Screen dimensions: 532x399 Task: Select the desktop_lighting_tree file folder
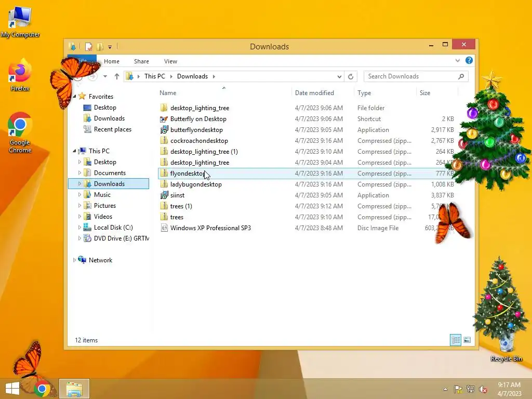click(x=200, y=108)
